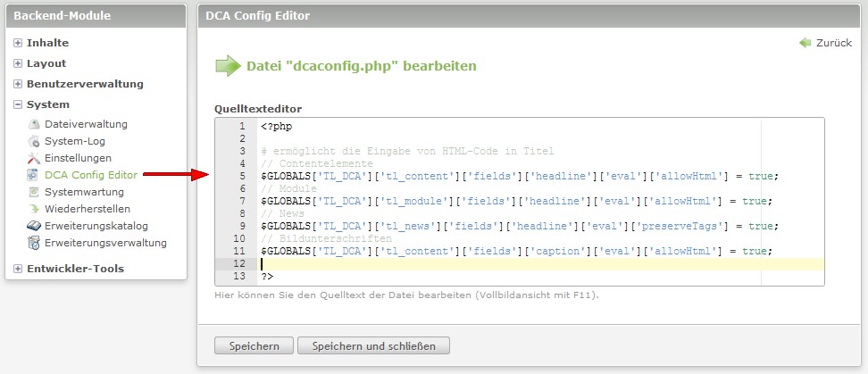Click the Erweiterungsverwaltung icon
Screen dimensions: 868x374
pyautogui.click(x=34, y=243)
